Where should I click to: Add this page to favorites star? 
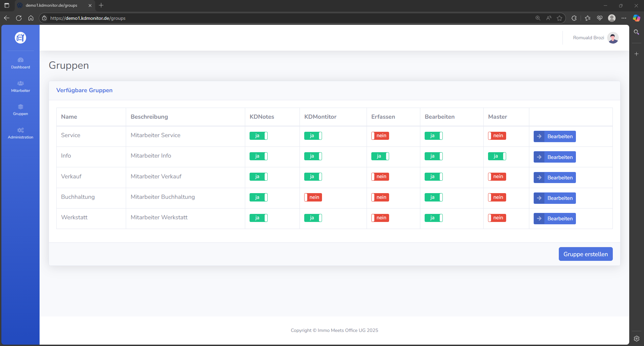559,18
